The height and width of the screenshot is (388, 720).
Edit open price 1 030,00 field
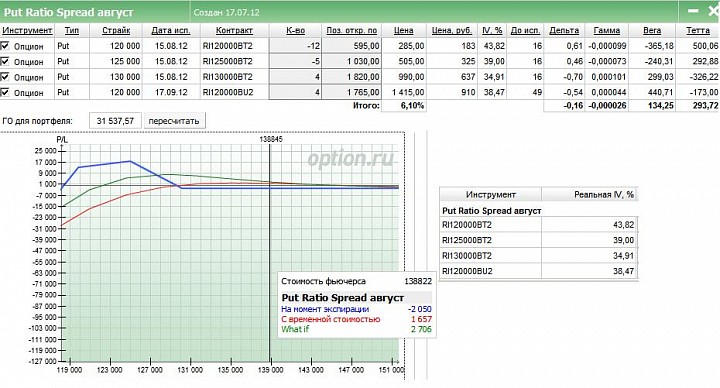click(352, 61)
